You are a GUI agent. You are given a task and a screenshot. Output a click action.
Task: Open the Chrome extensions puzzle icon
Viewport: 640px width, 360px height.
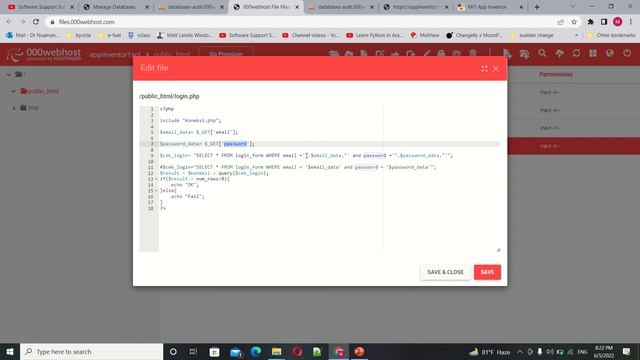click(590, 22)
